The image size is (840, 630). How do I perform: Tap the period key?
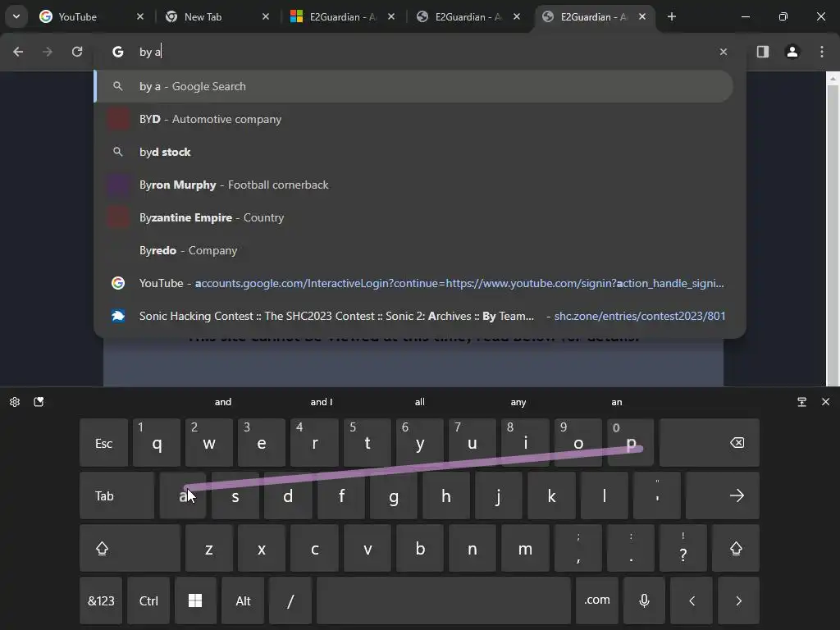point(631,548)
